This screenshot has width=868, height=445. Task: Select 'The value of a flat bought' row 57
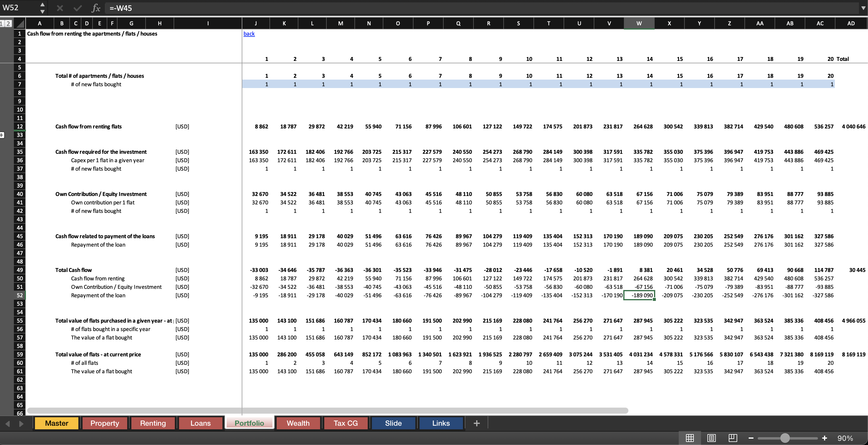102,337
